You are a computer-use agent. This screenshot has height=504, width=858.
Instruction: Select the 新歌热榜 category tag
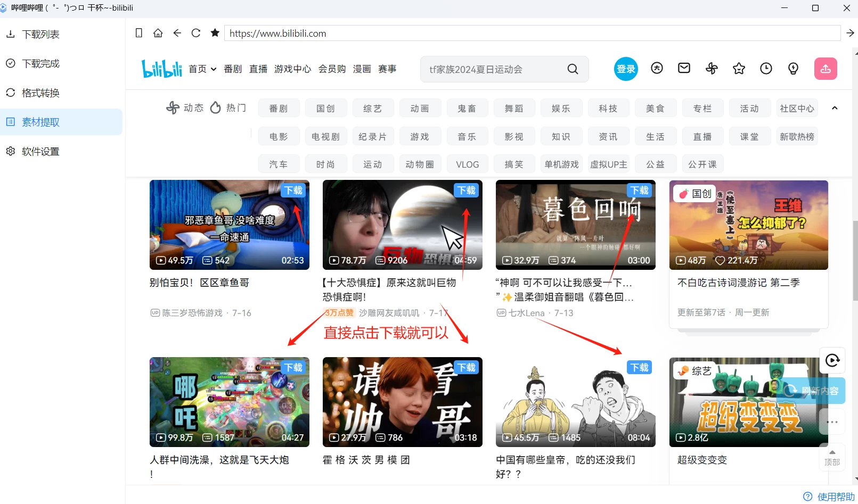797,136
